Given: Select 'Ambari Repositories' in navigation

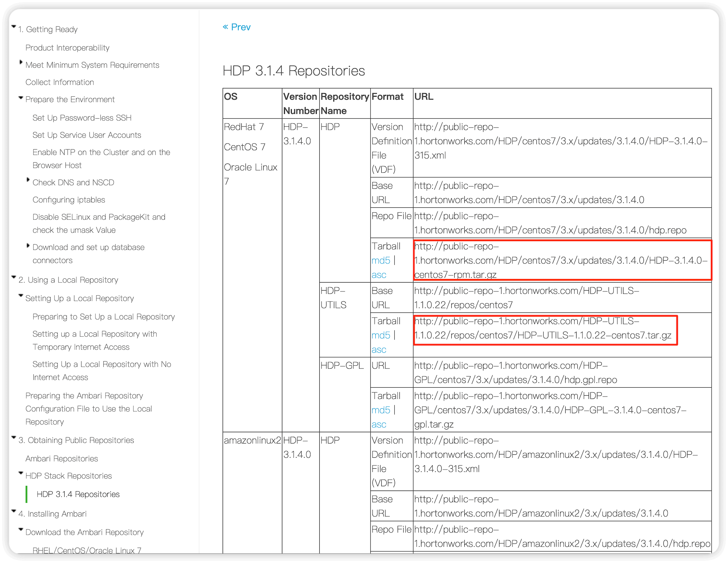Looking at the screenshot, I should (62, 459).
